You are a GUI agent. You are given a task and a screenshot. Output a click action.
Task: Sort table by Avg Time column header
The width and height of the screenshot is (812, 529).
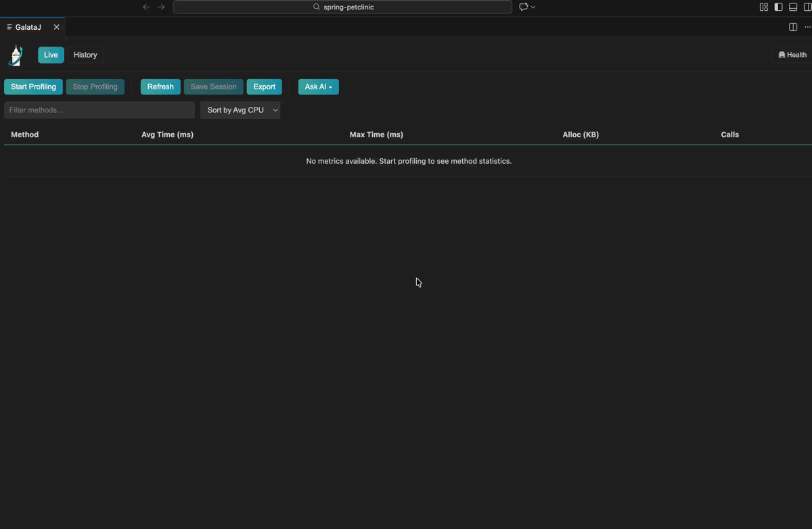point(167,135)
